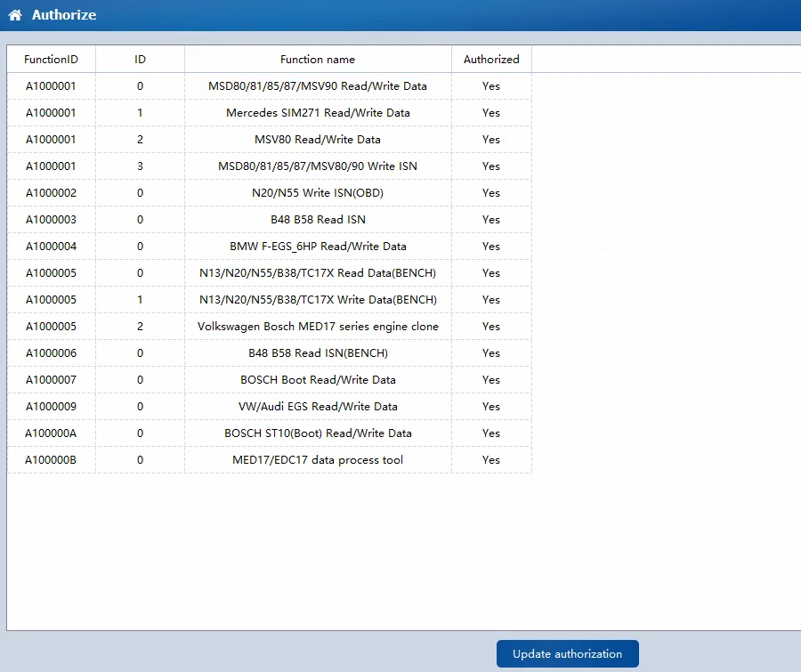Click the Authorized column header
The height and width of the screenshot is (672, 801).
490,60
